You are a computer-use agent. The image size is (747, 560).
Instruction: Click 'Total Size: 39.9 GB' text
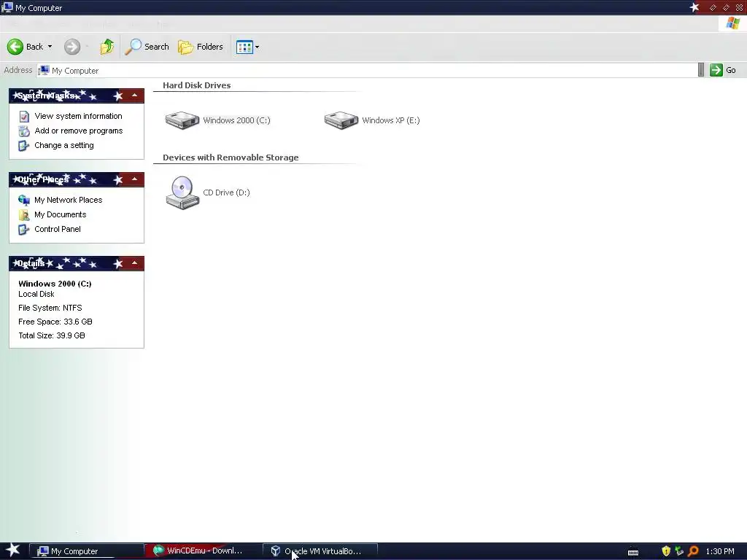52,335
